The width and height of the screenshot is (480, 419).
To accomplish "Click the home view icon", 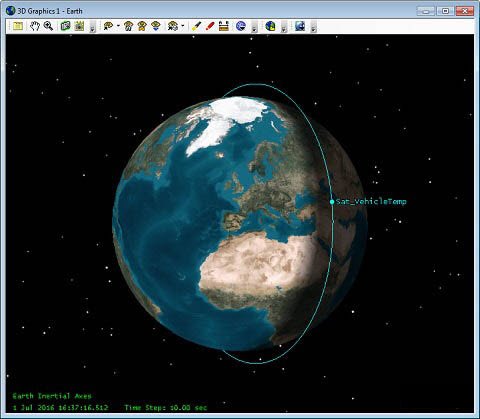I will pyautogui.click(x=128, y=26).
